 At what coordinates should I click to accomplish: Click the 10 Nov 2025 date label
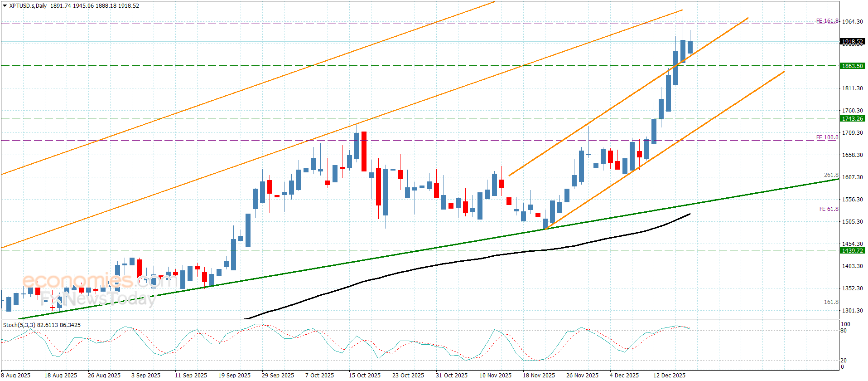click(x=495, y=376)
